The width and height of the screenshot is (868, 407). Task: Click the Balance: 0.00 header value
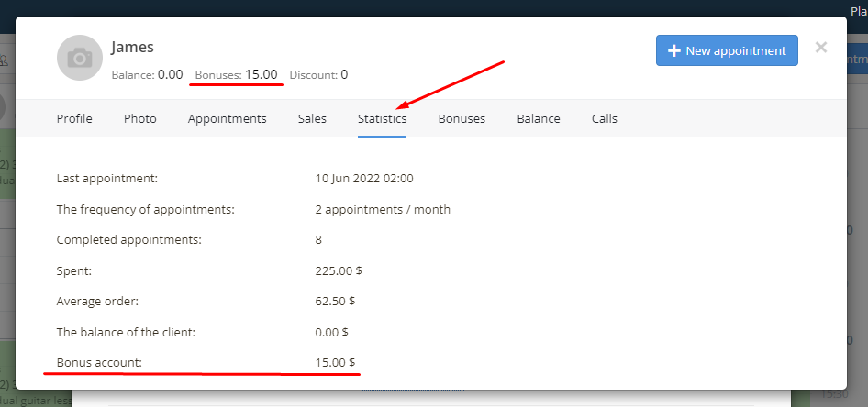pyautogui.click(x=147, y=74)
